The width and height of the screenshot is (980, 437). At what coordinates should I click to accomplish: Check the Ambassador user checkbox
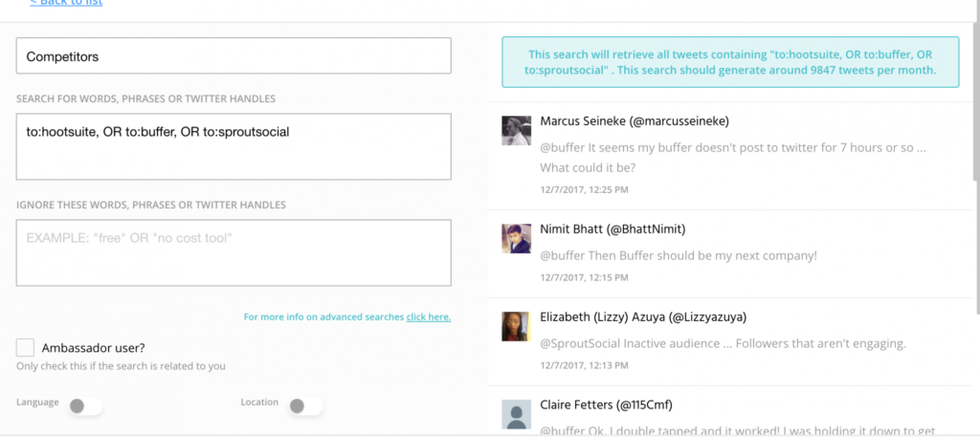point(26,348)
